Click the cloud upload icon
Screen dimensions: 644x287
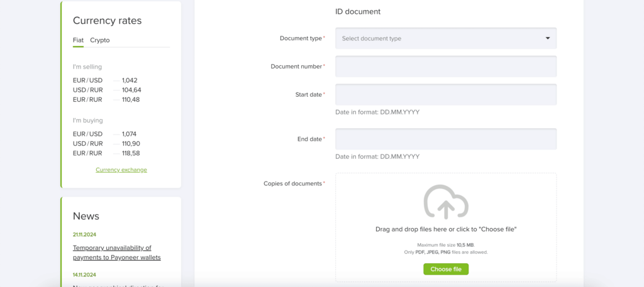tap(446, 202)
